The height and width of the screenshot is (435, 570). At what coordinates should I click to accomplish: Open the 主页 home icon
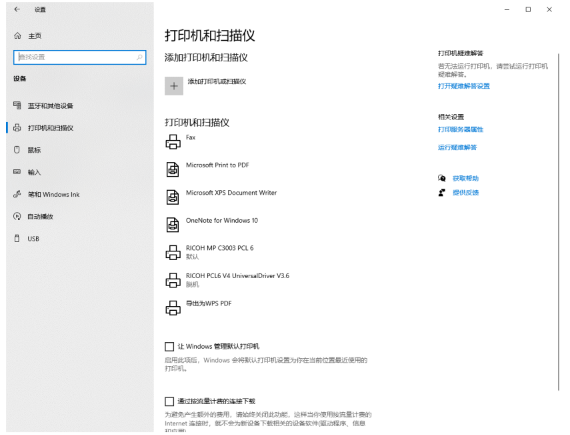point(17,36)
